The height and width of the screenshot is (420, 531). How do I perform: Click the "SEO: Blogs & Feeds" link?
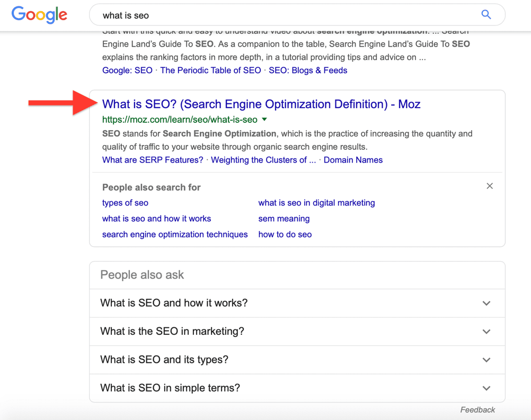(x=307, y=70)
